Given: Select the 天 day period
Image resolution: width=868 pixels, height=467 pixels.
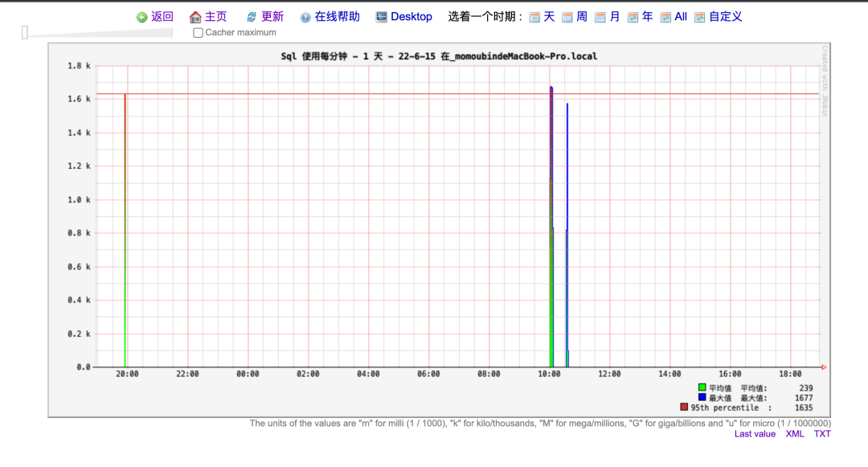Looking at the screenshot, I should point(549,17).
